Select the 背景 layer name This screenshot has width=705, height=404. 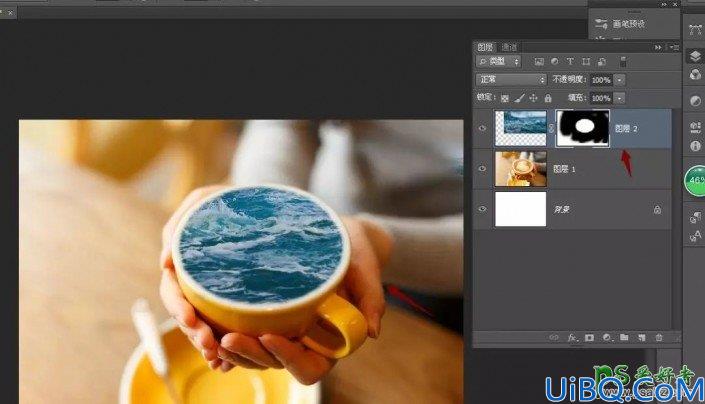click(562, 209)
